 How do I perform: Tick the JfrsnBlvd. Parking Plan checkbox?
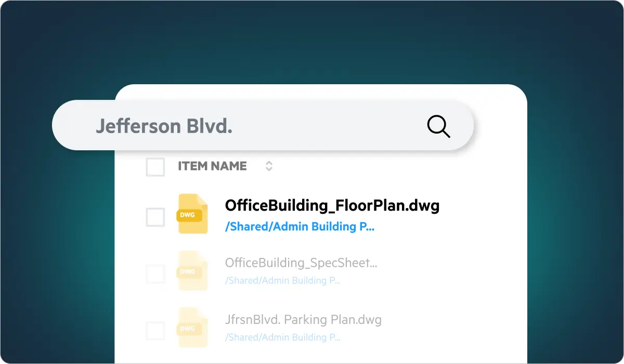point(155,330)
